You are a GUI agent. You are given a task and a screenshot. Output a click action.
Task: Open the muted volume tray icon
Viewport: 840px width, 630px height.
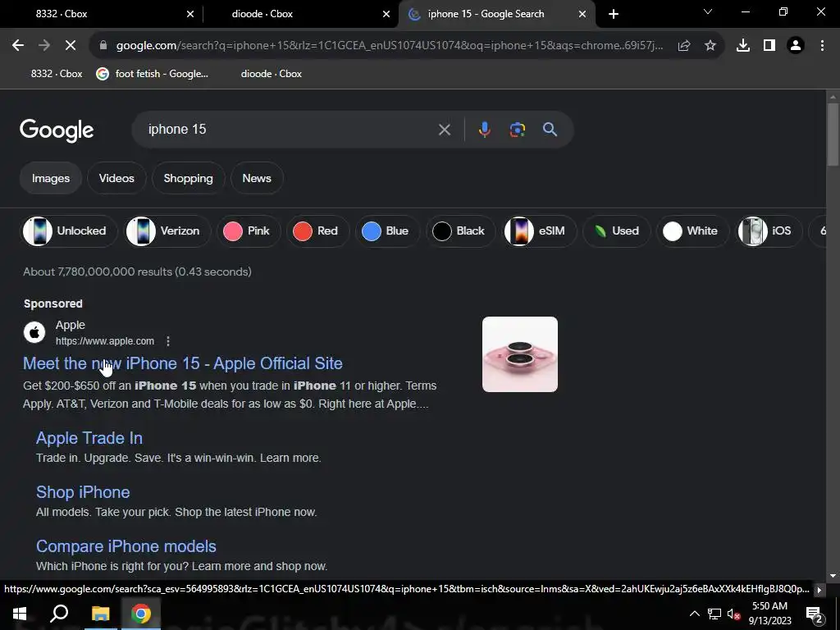733,614
